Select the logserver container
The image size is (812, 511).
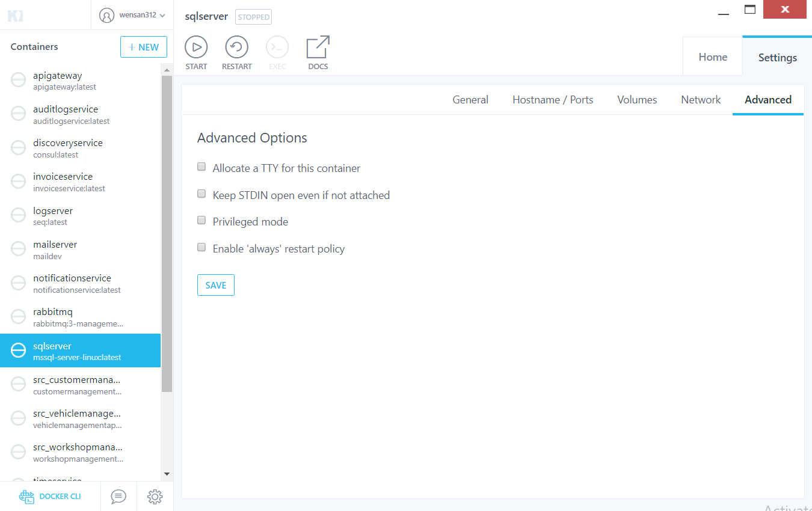click(x=81, y=216)
